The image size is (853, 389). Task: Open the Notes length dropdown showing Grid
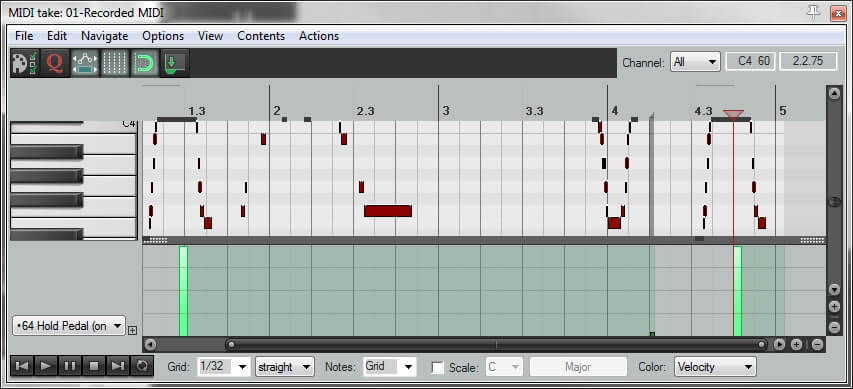point(390,367)
